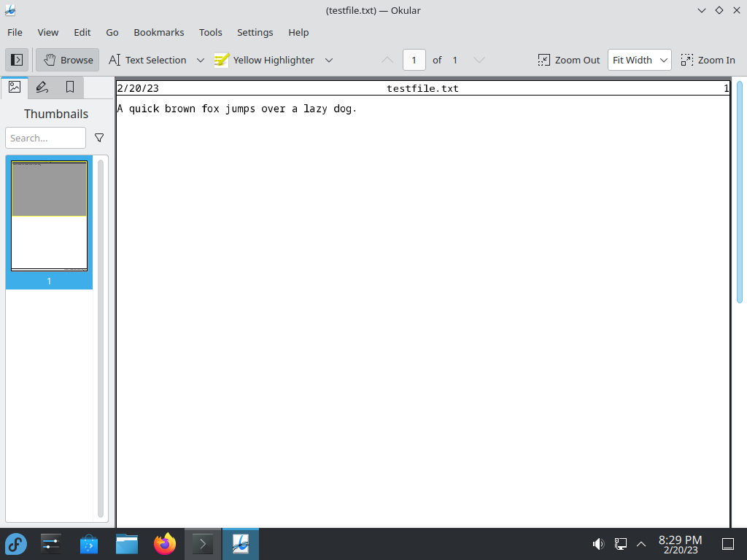Screen dimensions: 747x560
Task: Toggle the sidebar panel button
Action: [17, 60]
